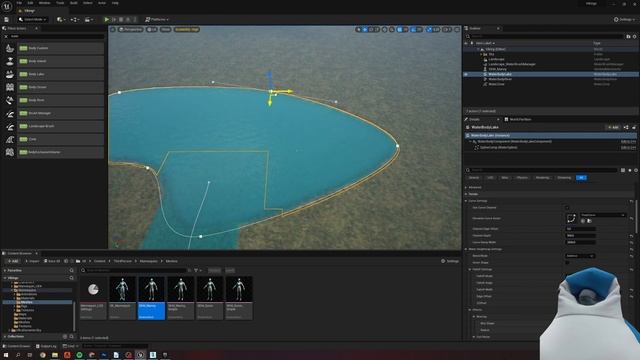Click the Water Body Lake actor icon

point(10,74)
